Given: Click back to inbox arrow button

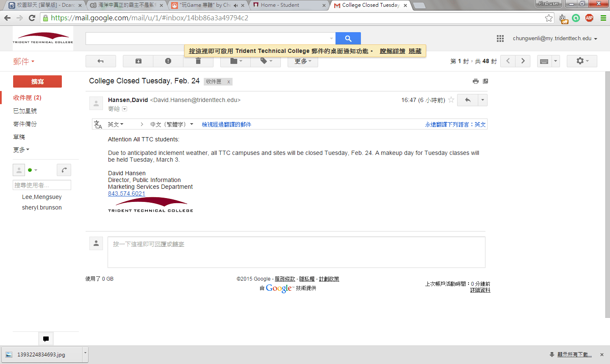Looking at the screenshot, I should 100,61.
